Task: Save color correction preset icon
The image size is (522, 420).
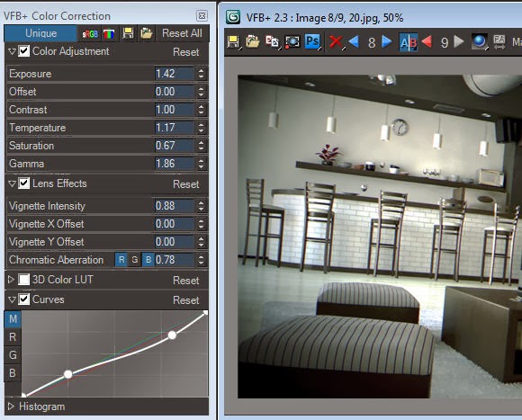Action: 128,33
